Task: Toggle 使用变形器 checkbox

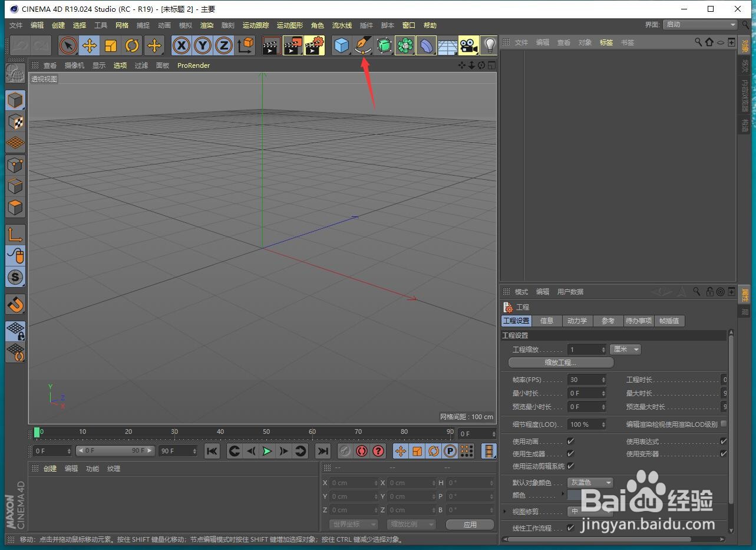Action: (x=724, y=453)
